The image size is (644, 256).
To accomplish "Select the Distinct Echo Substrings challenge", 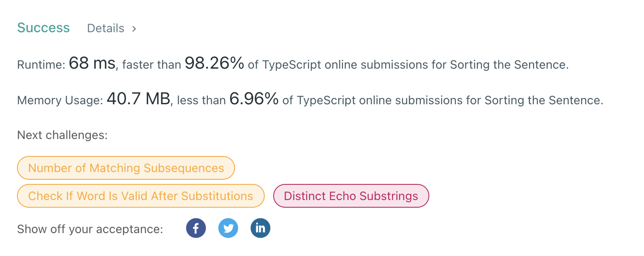I will pyautogui.click(x=351, y=196).
